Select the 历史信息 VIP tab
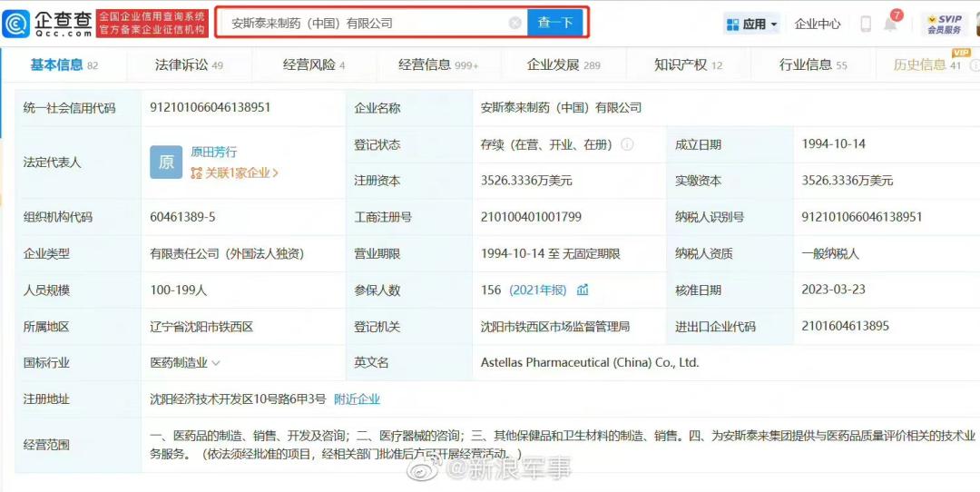The image size is (980, 492). click(927, 64)
